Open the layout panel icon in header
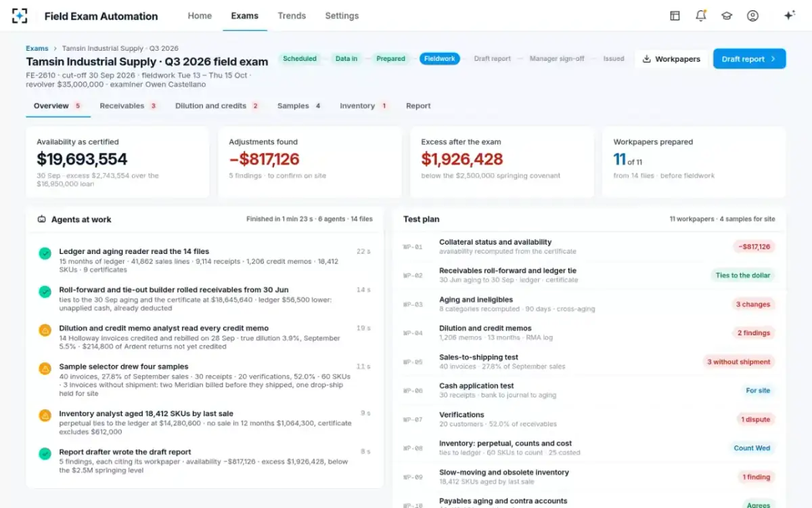The width and height of the screenshot is (812, 508). (675, 16)
